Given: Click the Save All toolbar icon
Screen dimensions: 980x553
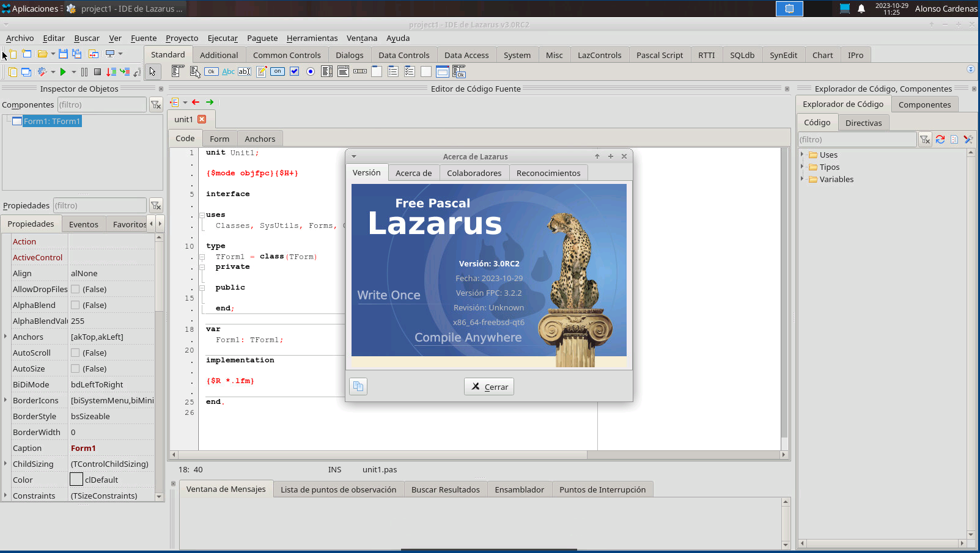Looking at the screenshot, I should [77, 54].
